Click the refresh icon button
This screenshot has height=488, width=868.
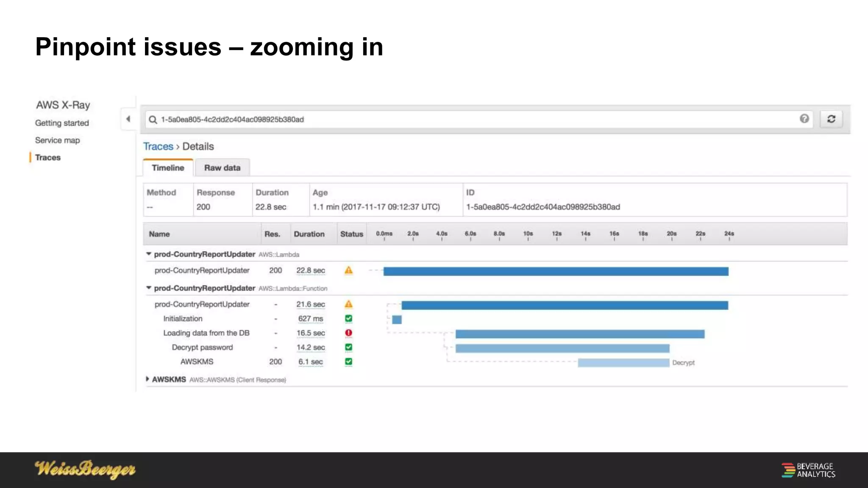click(x=831, y=119)
